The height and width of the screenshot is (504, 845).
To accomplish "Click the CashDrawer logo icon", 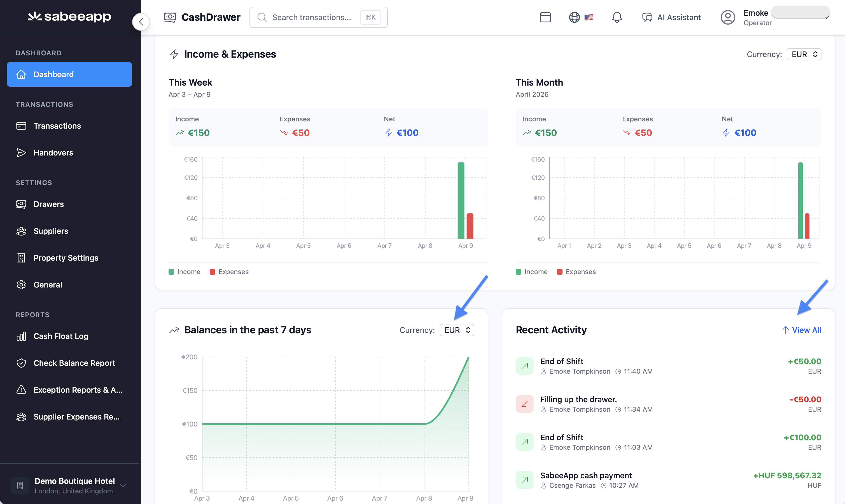I will (x=170, y=17).
